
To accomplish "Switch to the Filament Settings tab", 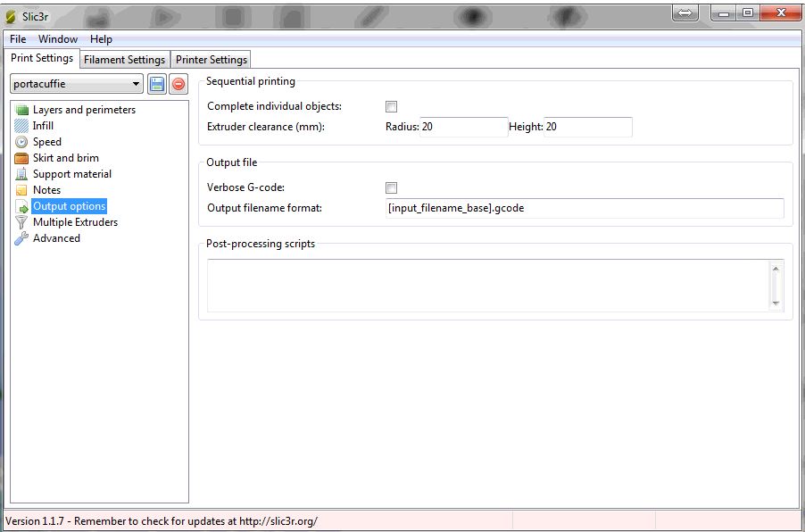I will click(x=125, y=60).
